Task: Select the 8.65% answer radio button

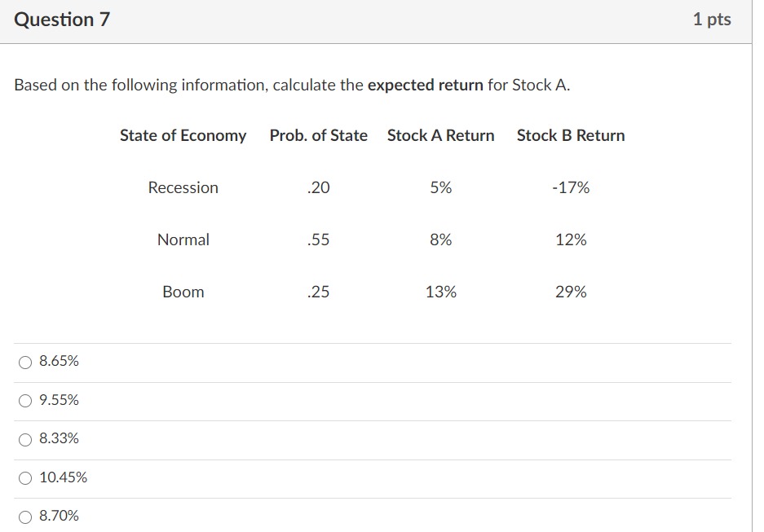Action: pos(26,362)
